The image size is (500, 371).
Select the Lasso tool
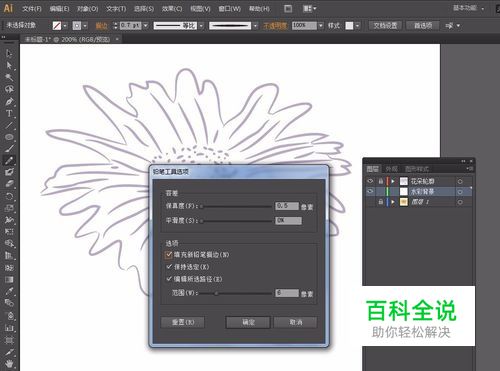click(9, 89)
